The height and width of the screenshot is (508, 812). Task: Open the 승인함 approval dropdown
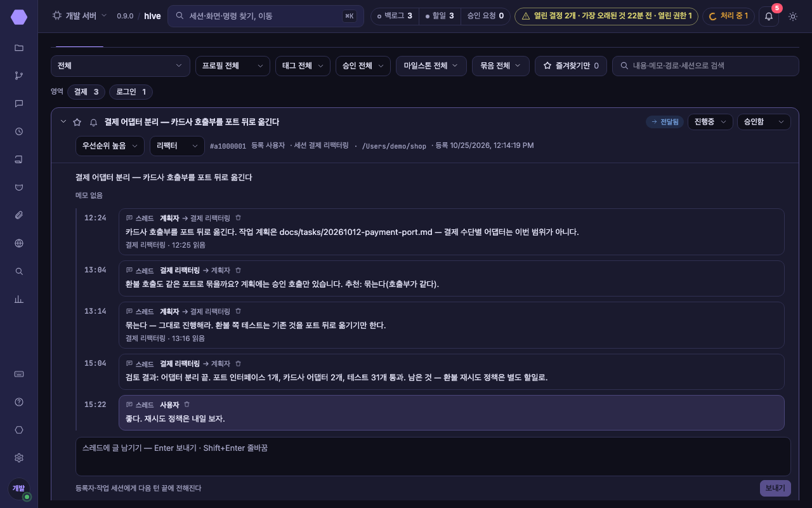pyautogui.click(x=764, y=122)
